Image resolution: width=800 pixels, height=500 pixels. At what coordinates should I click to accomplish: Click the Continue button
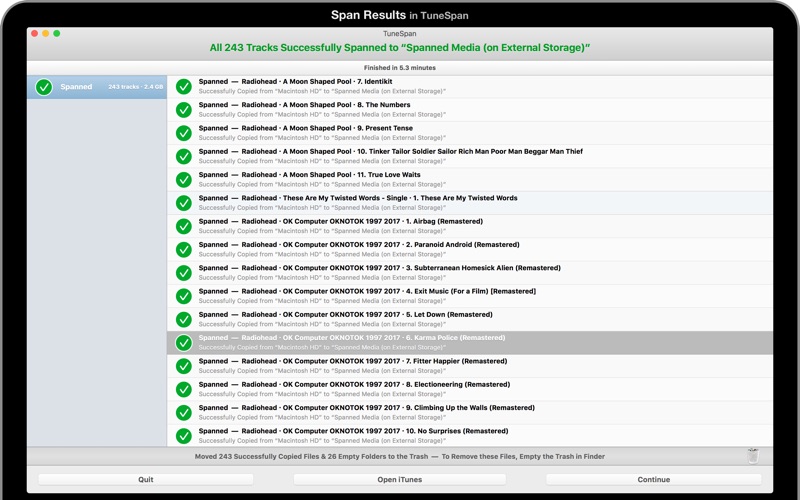pyautogui.click(x=654, y=480)
